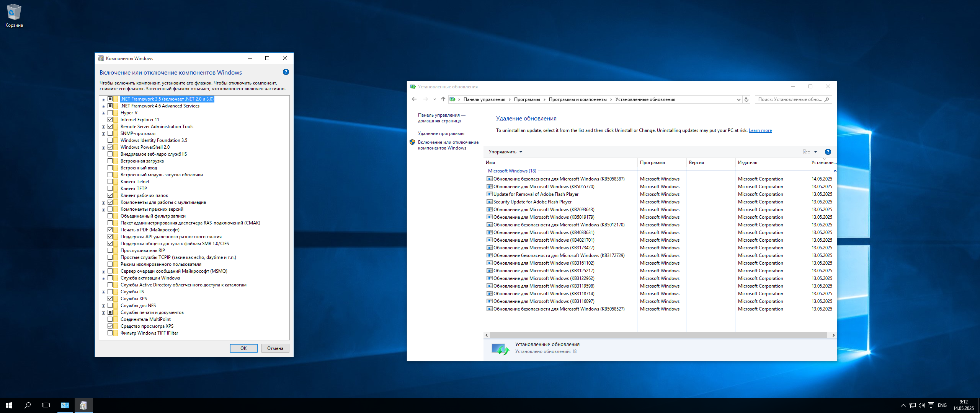Screen dimensions: 980x413
Task: Expand Remote Server Administration Tools node
Action: [x=103, y=127]
